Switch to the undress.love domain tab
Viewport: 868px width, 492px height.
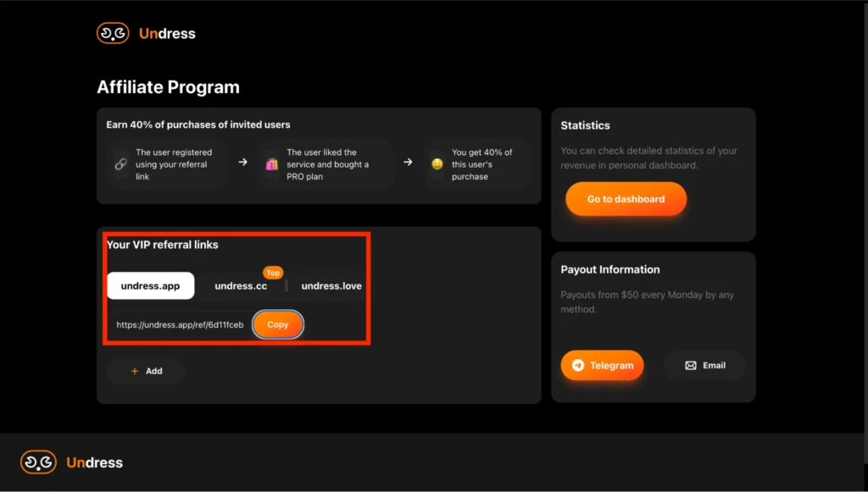(x=331, y=286)
